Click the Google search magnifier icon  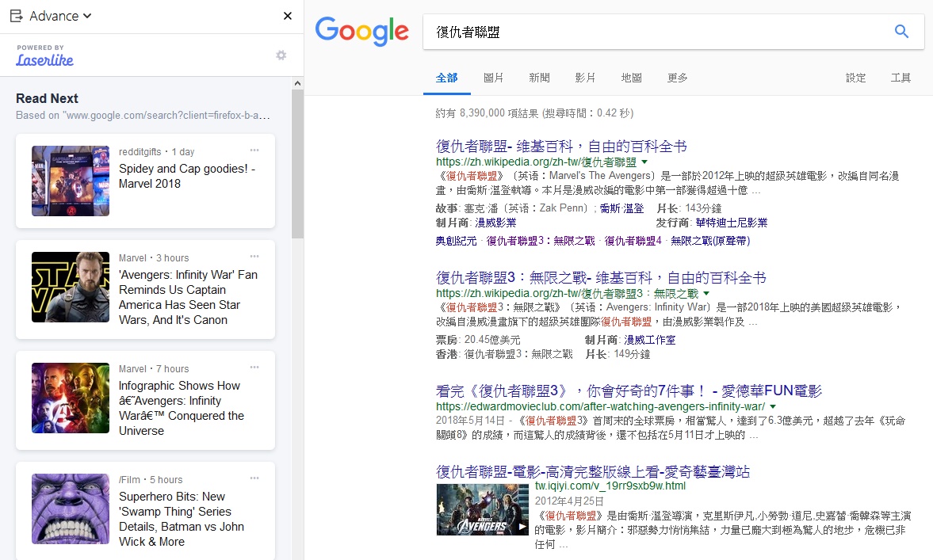[x=901, y=32]
